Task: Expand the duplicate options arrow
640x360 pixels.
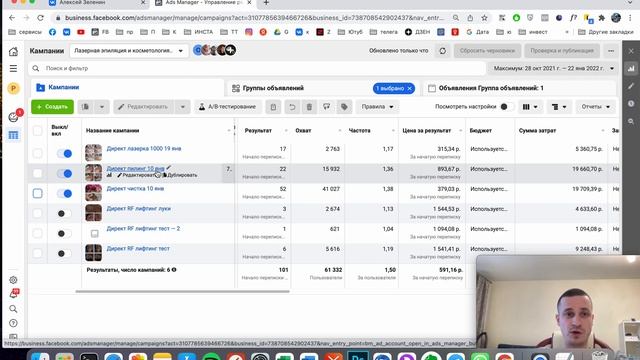Action: click(102, 107)
